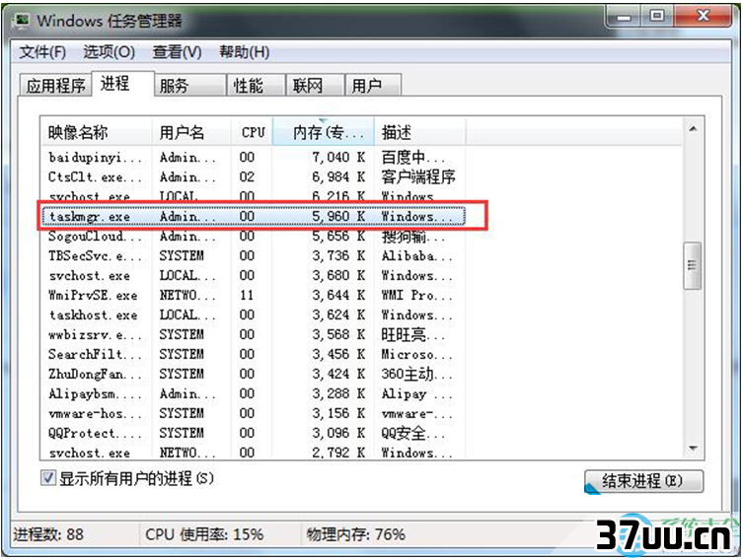This screenshot has height=560, width=743.
Task: Select the taskmgr.exe process row
Action: [x=254, y=216]
